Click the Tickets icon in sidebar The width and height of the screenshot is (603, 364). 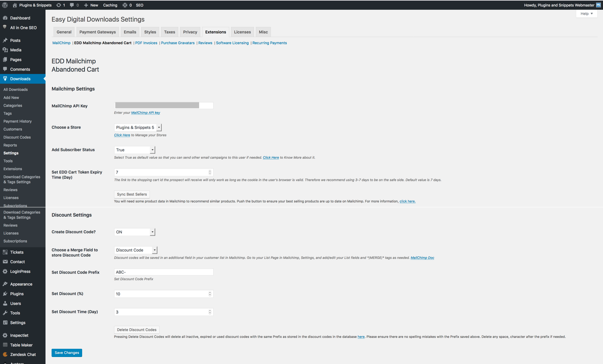click(x=5, y=252)
